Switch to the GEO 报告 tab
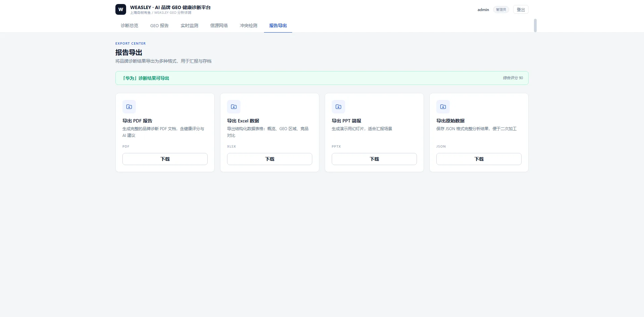 coord(159,25)
